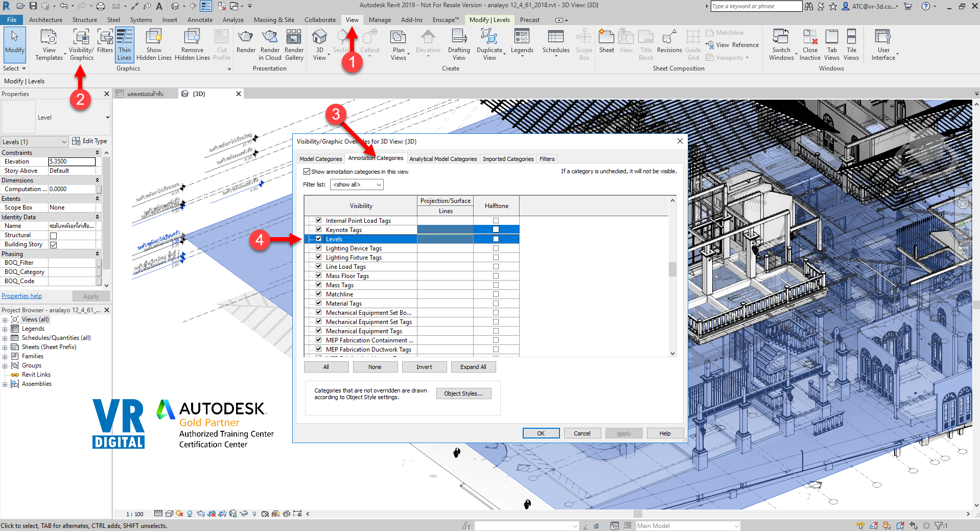Image resolution: width=980 pixels, height=531 pixels.
Task: Open Properties help link
Action: pos(21,296)
